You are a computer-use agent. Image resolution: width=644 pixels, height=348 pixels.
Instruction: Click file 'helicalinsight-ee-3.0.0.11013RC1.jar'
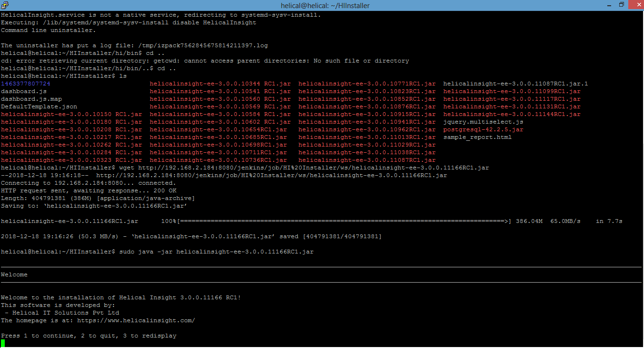pyautogui.click(x=367, y=137)
